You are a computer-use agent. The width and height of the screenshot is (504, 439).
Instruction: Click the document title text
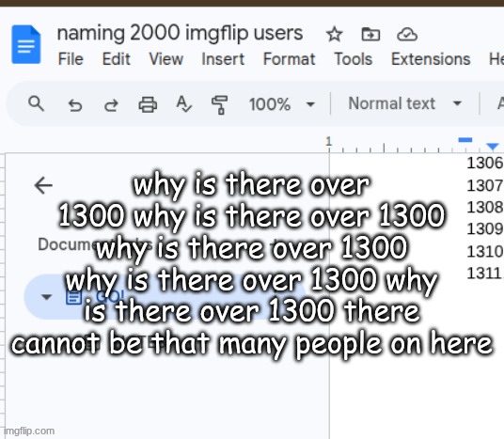point(180,33)
